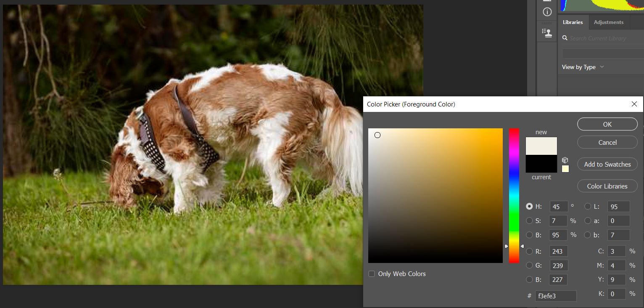
Task: Close the Color Picker dialog
Action: point(634,104)
